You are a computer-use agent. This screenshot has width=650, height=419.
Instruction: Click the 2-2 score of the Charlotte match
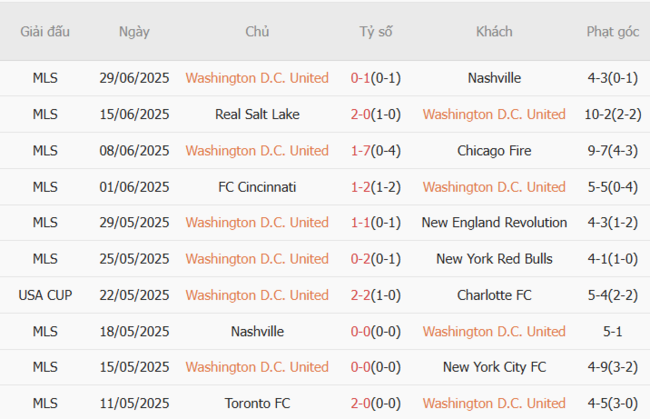coord(361,295)
